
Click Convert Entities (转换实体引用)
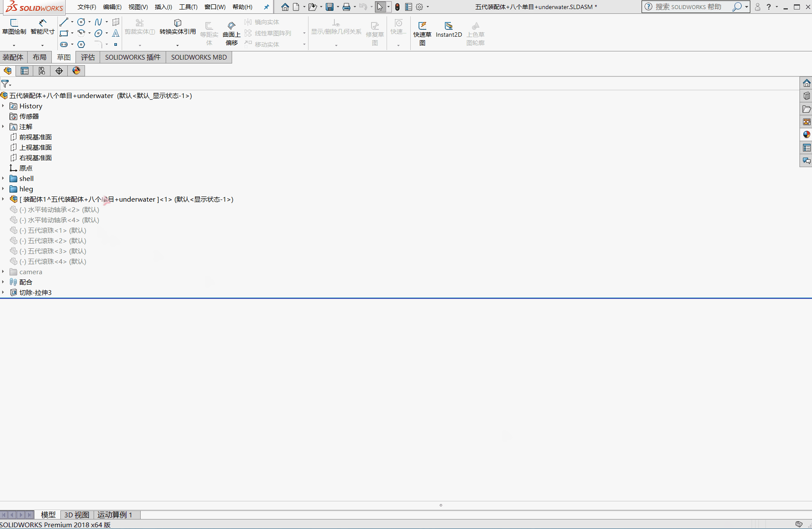click(x=177, y=27)
